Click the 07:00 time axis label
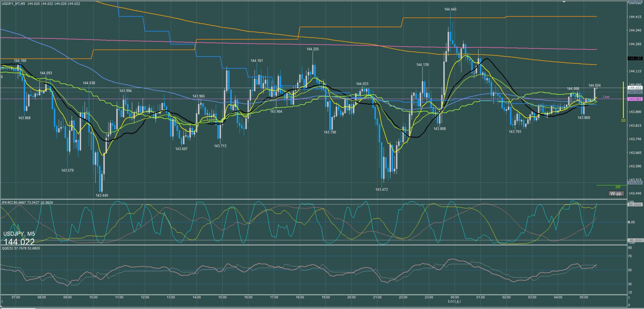The image size is (644, 309). [16, 297]
